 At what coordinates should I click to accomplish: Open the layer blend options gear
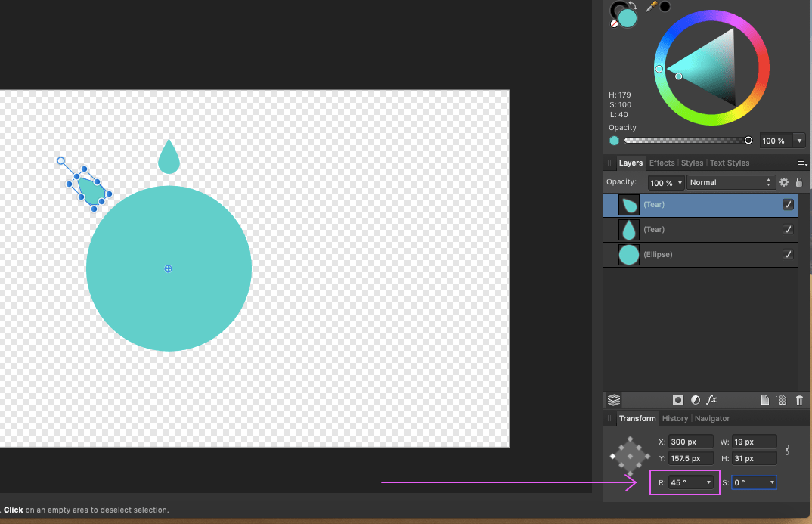click(x=784, y=182)
